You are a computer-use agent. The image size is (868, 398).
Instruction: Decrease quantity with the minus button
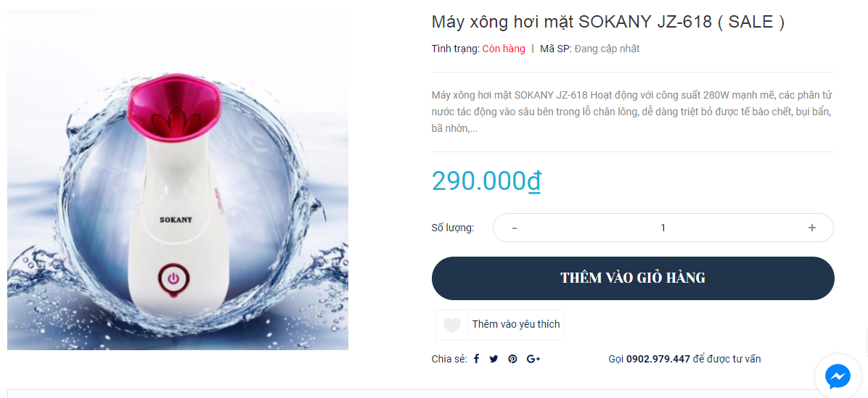[x=515, y=228]
